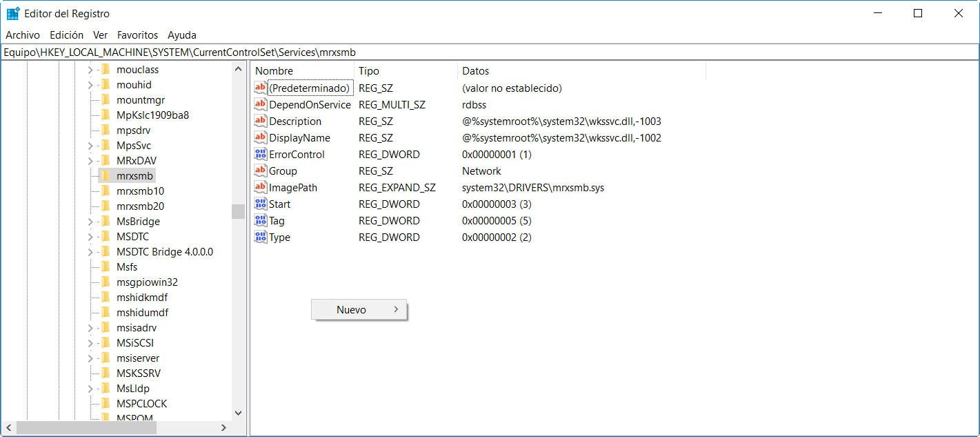Click the mrxsmb10 folder icon
The width and height of the screenshot is (980, 437).
point(105,191)
